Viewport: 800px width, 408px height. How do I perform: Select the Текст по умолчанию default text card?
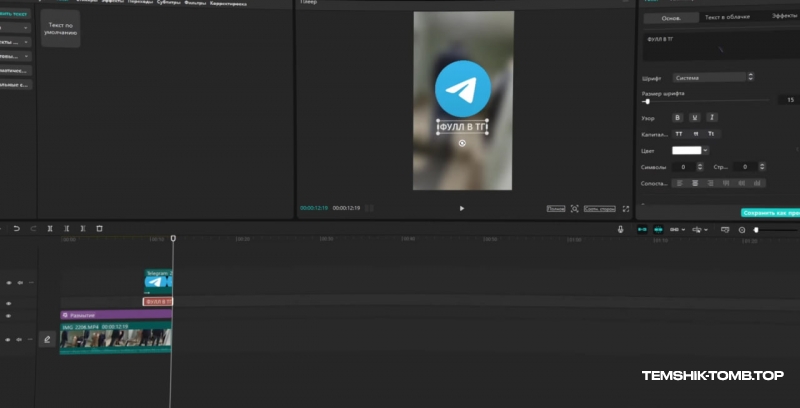(x=60, y=29)
